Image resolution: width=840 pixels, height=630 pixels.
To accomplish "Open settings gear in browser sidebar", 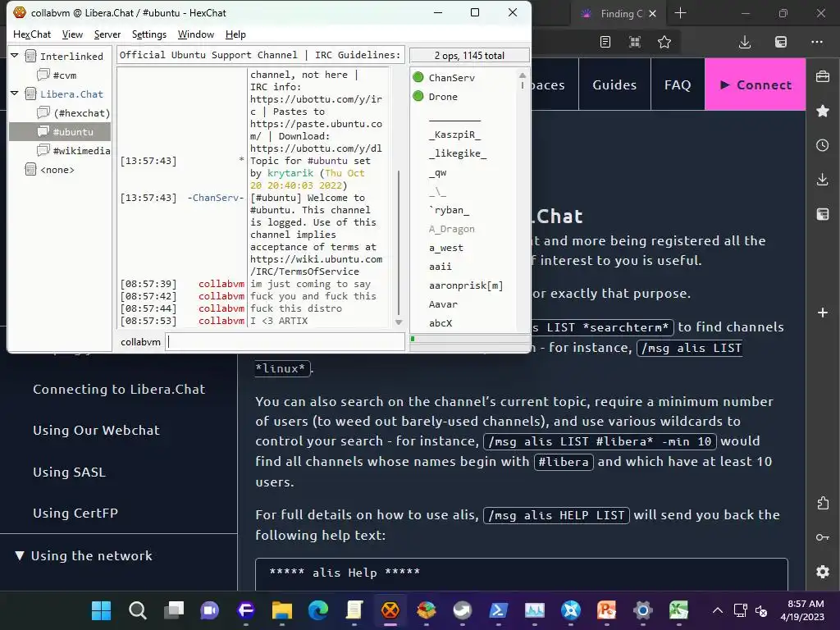I will point(823,572).
